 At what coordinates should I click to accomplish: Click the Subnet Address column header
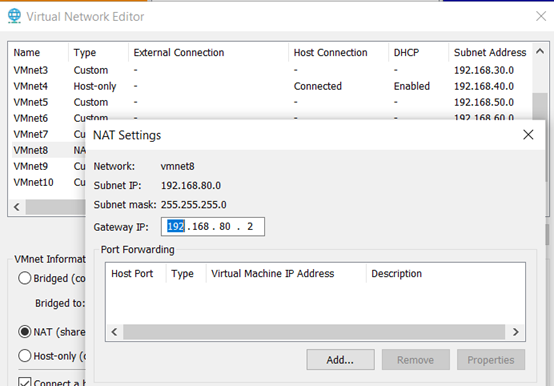point(490,52)
